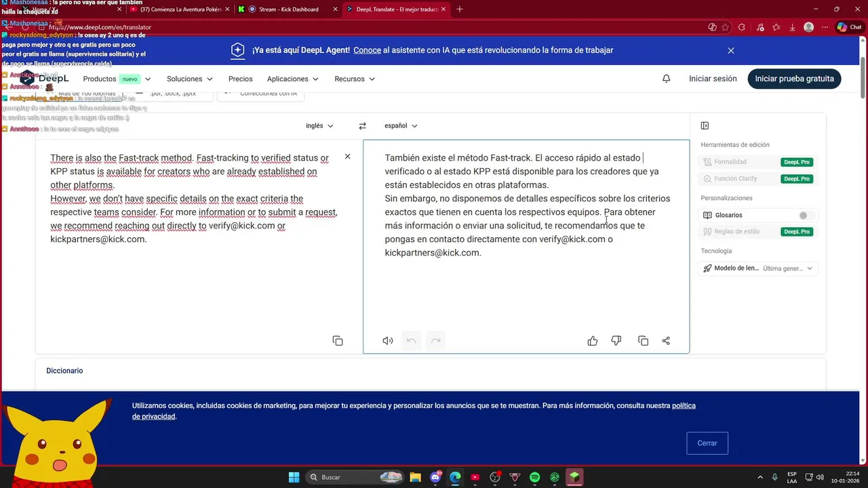Open a new browser tab
The width and height of the screenshot is (868, 488).
(460, 9)
